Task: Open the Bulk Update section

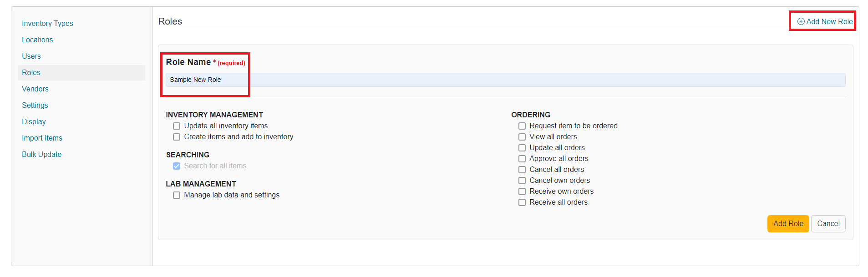Action: click(41, 154)
